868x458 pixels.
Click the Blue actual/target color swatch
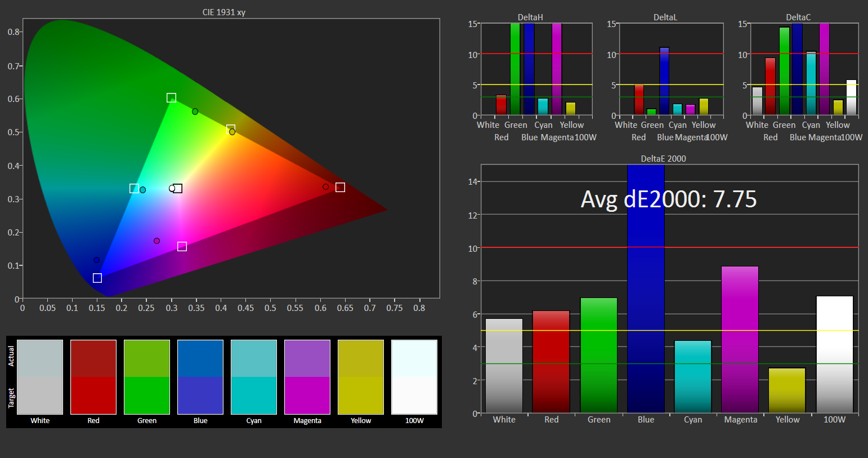(200, 377)
